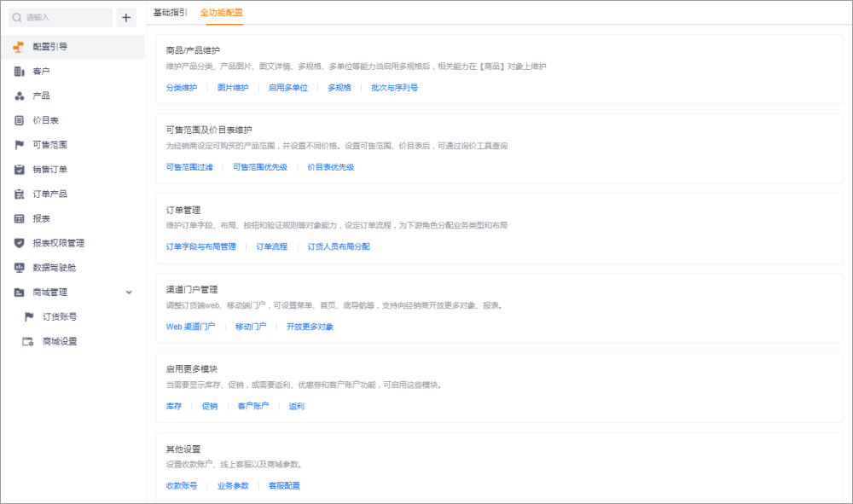Select the 全功能配置 tab
Image resolution: width=853 pixels, height=504 pixels.
222,12
